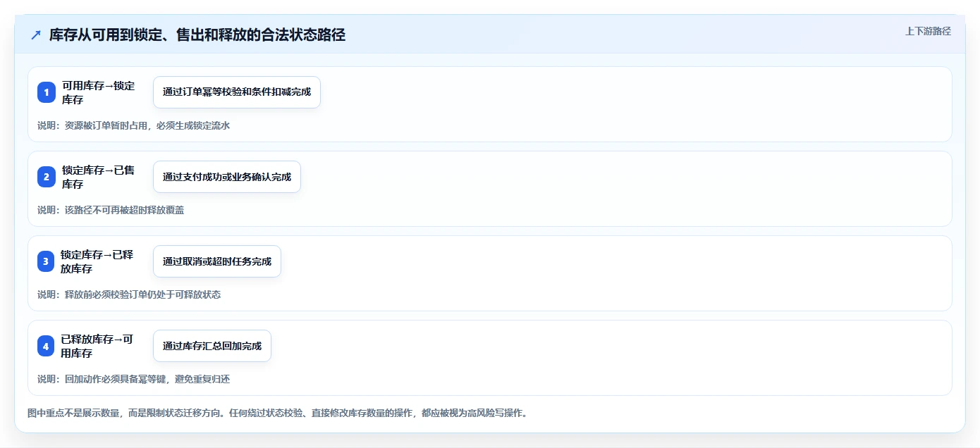The image size is (980, 448).
Task: Select the 锁定库存→已售库存 step label
Action: coord(98,177)
